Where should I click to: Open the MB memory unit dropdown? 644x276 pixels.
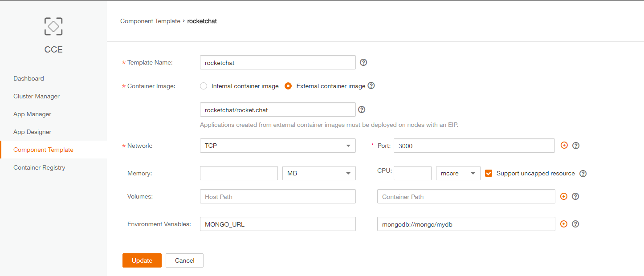[x=319, y=173]
